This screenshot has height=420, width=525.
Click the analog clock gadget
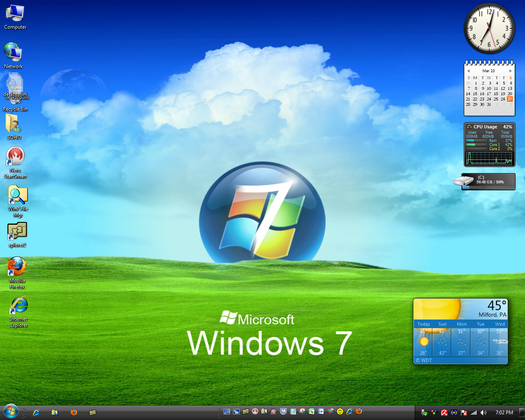pos(489,28)
